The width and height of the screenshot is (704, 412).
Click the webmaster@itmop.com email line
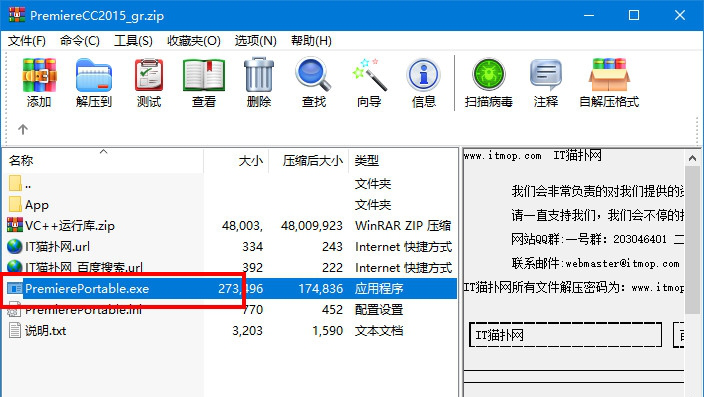point(595,263)
